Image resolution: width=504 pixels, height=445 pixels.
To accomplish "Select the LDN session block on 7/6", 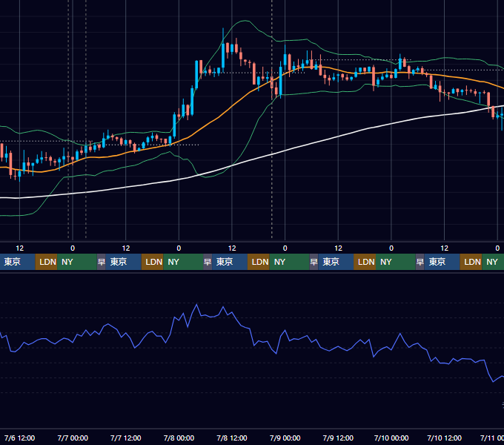I will pos(46,262).
